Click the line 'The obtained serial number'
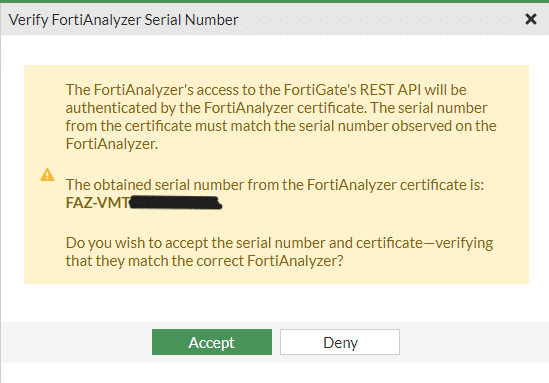 pyautogui.click(x=275, y=185)
